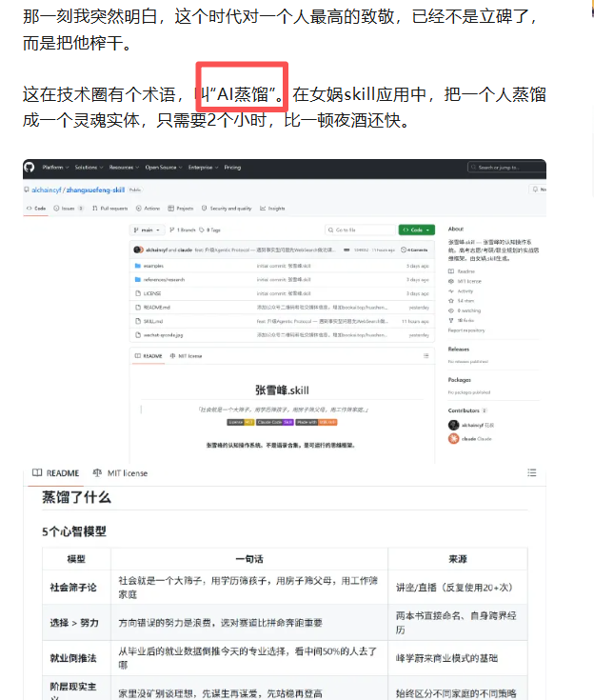Open the outline icon in small README header
The height and width of the screenshot is (700, 594).
tap(426, 356)
